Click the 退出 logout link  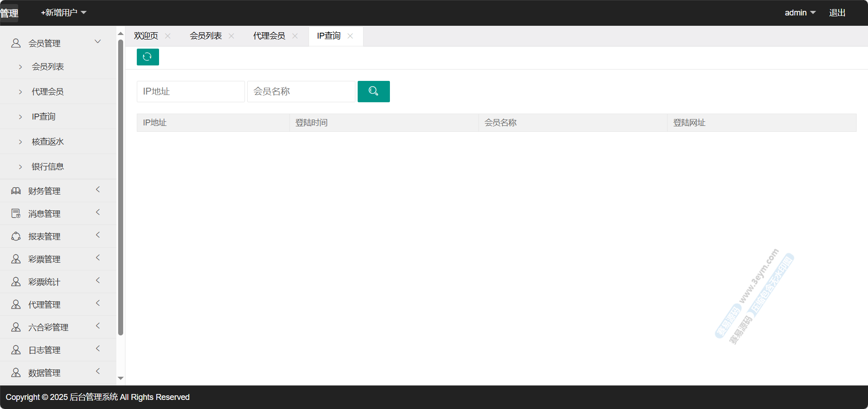(837, 13)
